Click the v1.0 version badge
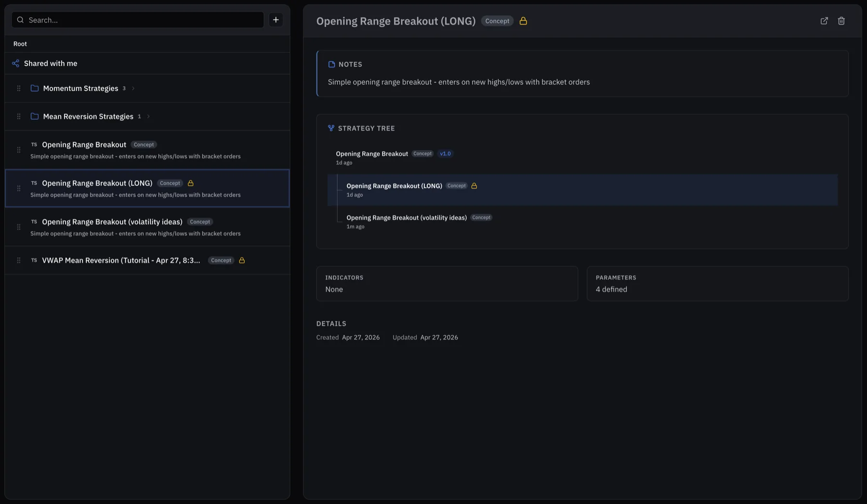The width and height of the screenshot is (867, 504). point(445,154)
